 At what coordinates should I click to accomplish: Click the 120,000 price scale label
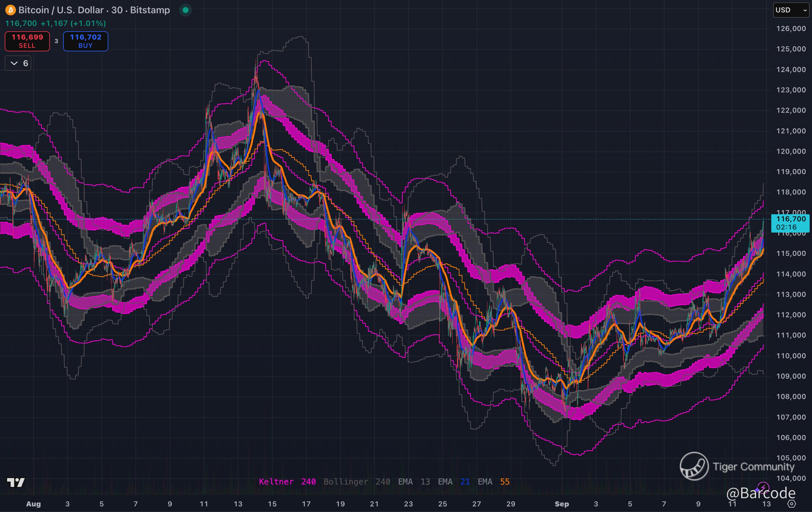point(791,151)
